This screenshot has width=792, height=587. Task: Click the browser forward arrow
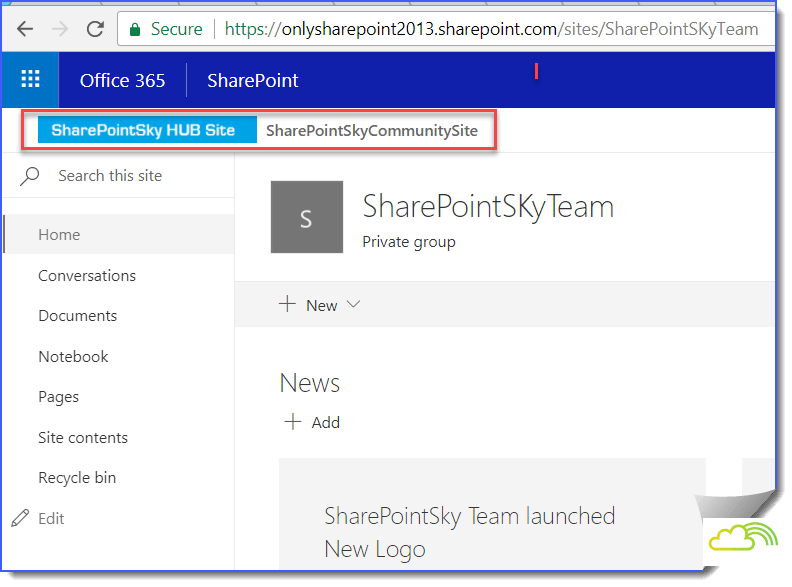(x=60, y=29)
